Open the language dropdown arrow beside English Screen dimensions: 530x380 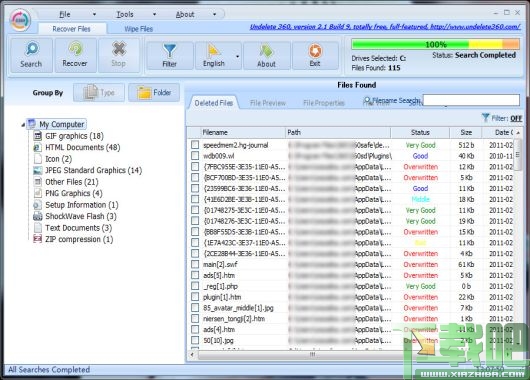(238, 56)
